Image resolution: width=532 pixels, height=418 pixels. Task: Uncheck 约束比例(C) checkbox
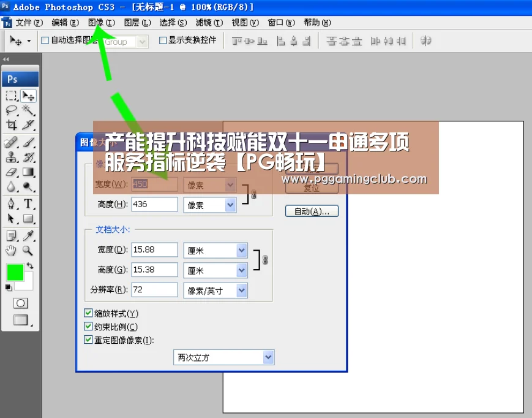click(x=88, y=326)
